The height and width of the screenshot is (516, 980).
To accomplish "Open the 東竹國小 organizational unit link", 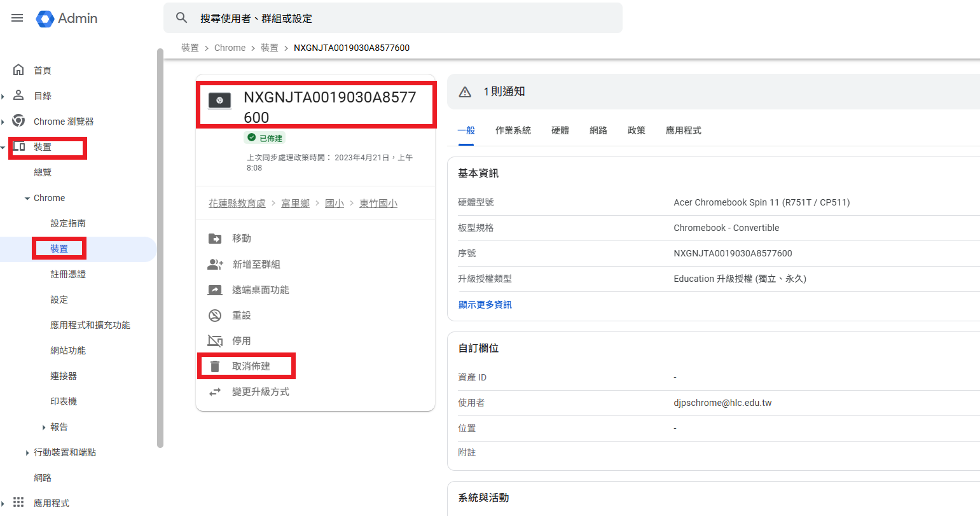I will (x=378, y=204).
